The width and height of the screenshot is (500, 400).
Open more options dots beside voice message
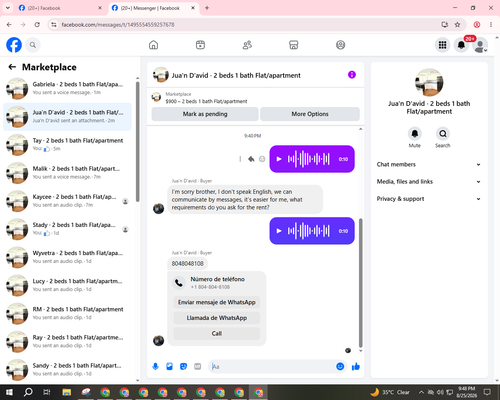240,159
